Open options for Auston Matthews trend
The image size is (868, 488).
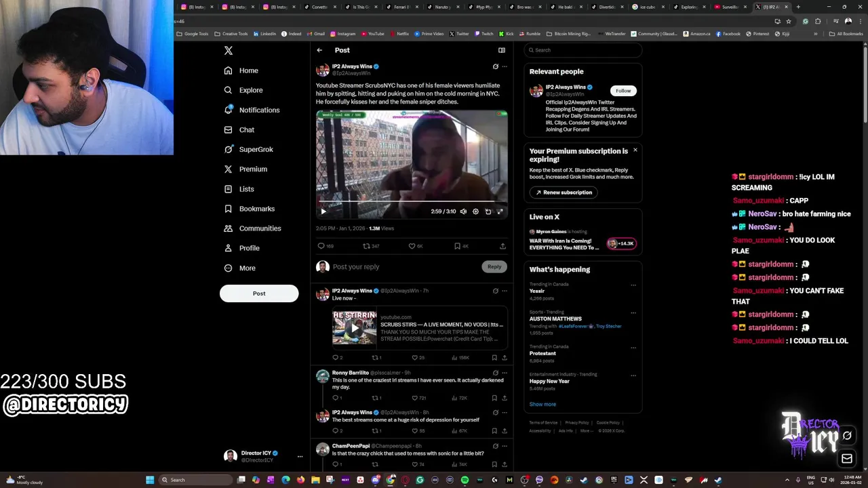click(x=633, y=313)
